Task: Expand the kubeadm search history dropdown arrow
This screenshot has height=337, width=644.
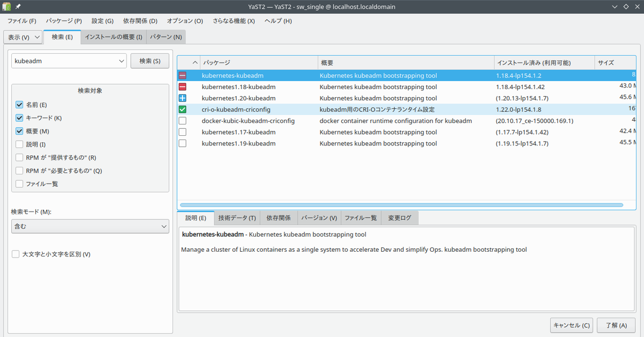Action: coord(121,61)
